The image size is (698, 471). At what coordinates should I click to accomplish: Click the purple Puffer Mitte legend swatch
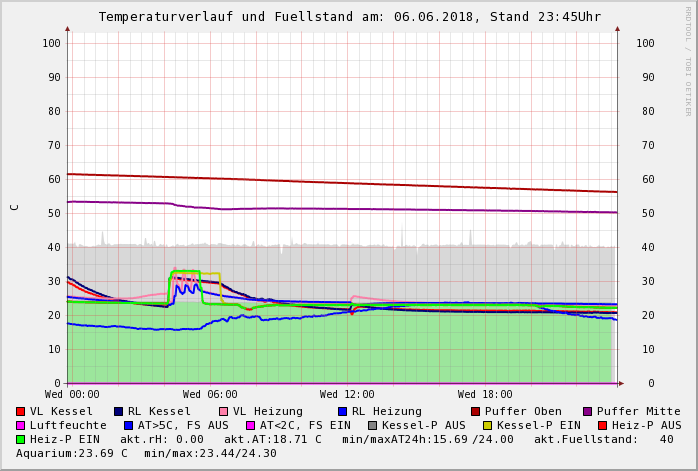tap(588, 412)
